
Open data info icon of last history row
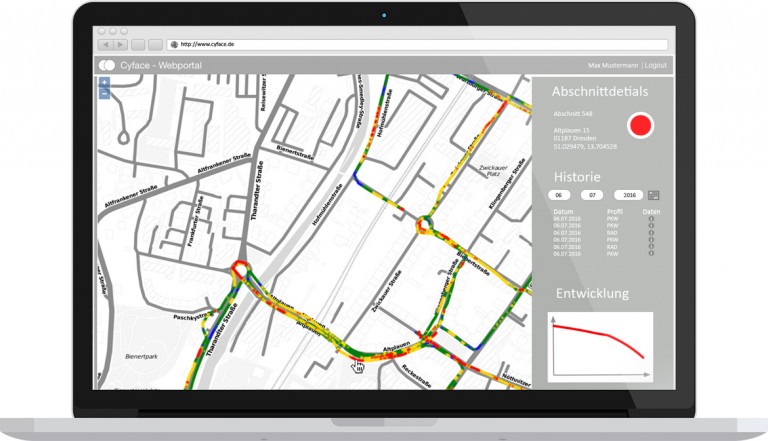(651, 254)
